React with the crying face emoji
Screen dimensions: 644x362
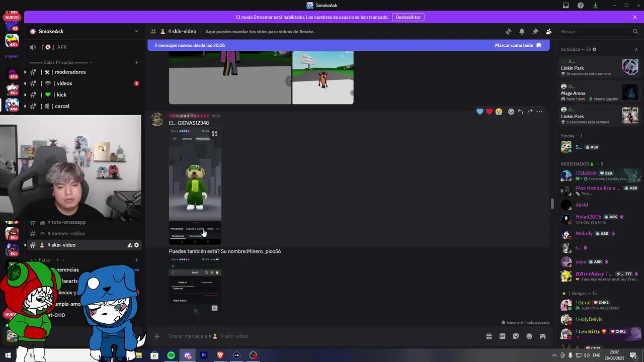(x=499, y=112)
